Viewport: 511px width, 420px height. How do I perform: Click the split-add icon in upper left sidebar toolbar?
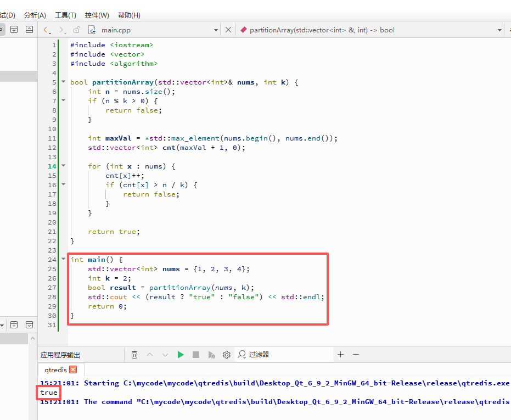tap(14, 30)
